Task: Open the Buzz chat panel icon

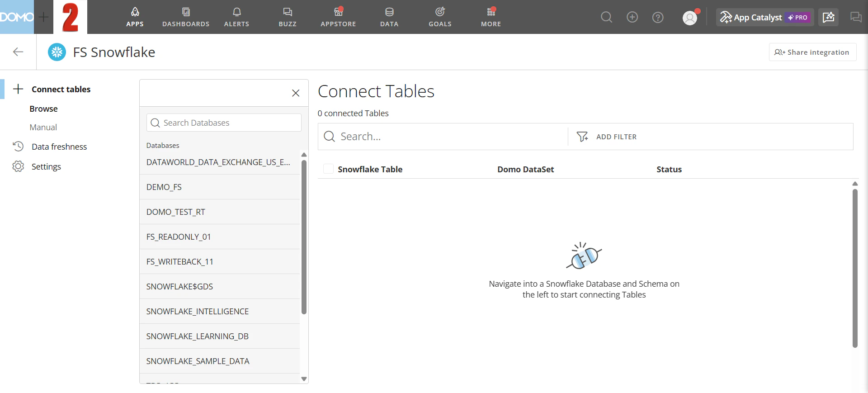Action: click(x=855, y=17)
